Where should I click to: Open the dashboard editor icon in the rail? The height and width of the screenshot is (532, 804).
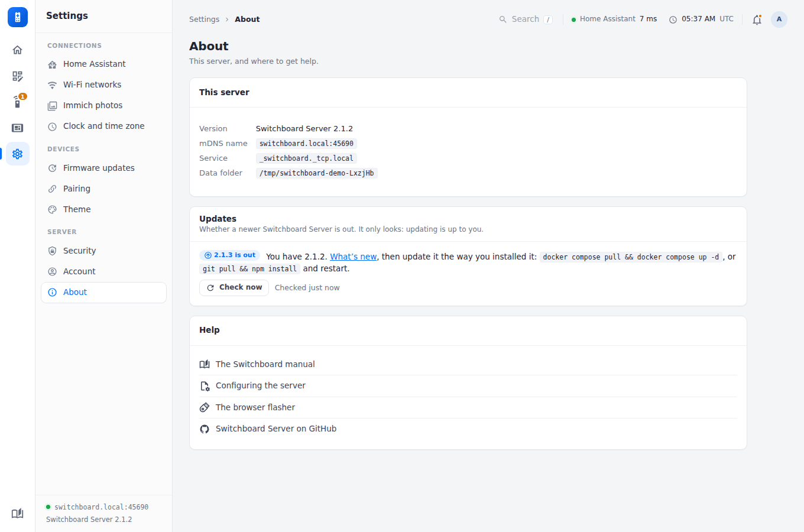(18, 76)
